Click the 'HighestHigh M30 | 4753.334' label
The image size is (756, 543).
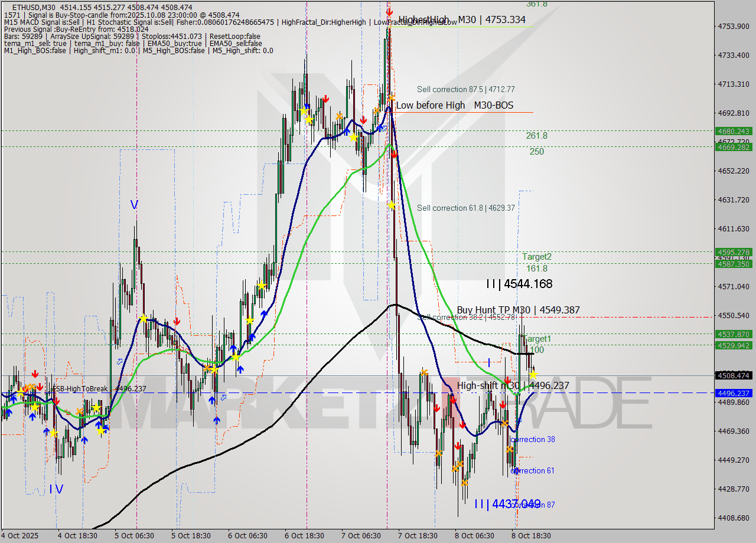(462, 19)
